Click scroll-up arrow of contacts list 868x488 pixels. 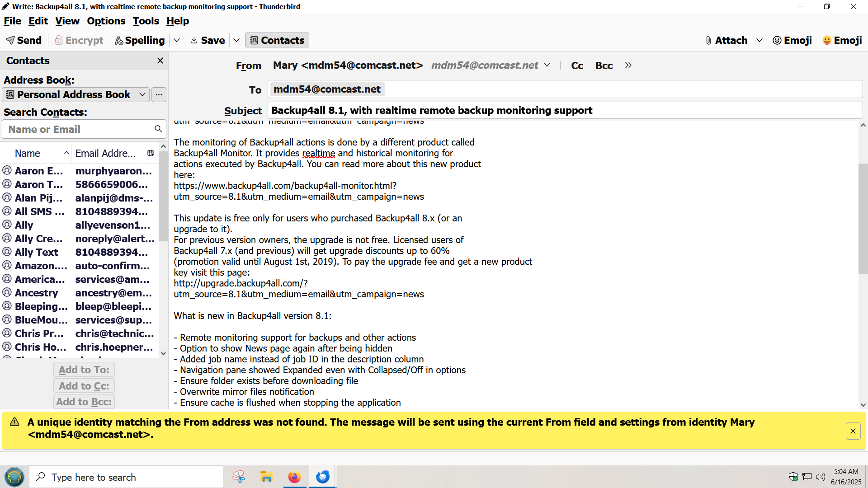(164, 146)
